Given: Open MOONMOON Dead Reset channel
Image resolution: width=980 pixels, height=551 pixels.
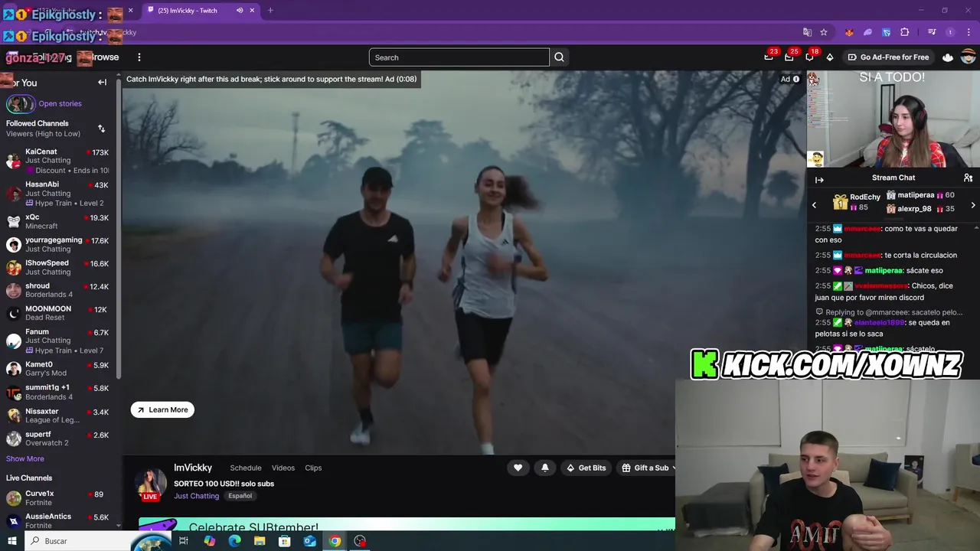Looking at the screenshot, I should pyautogui.click(x=58, y=314).
